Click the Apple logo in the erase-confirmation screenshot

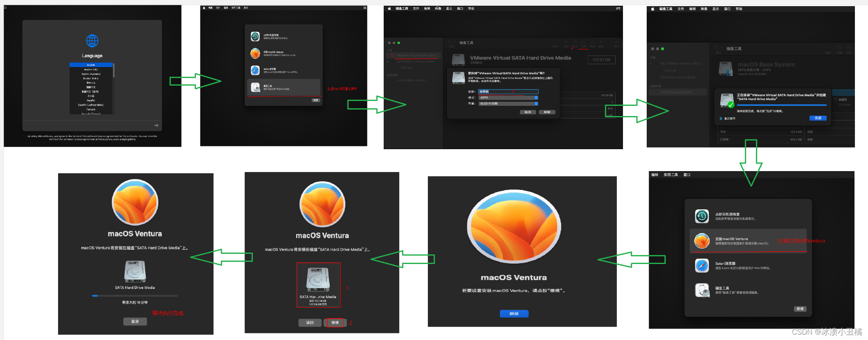(389, 9)
